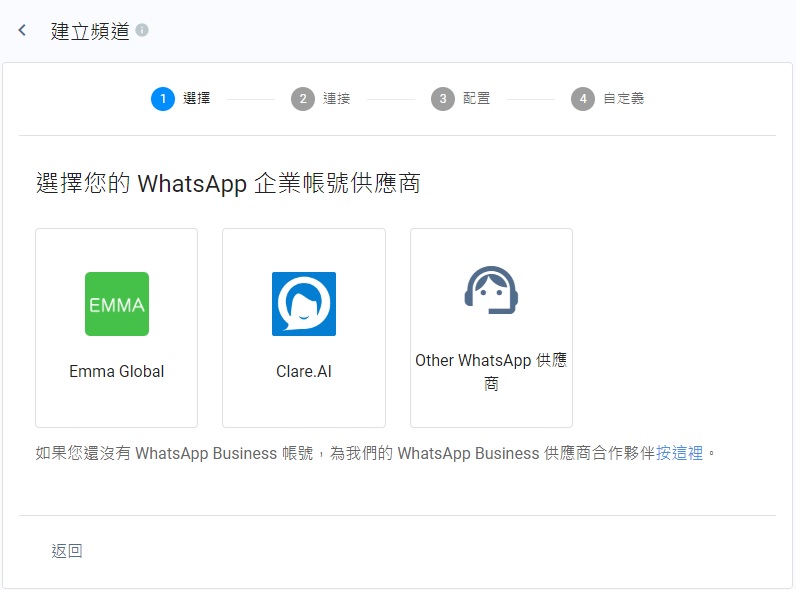
Task: Pick the Other WhatsApp 供應商 label
Action: [491, 372]
